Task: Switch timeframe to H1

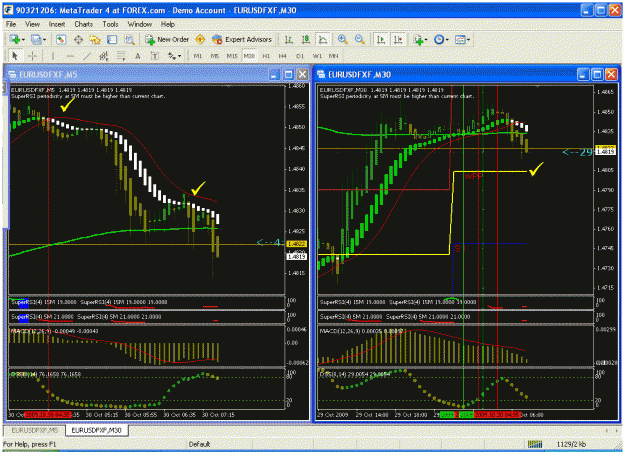Action: 266,56
